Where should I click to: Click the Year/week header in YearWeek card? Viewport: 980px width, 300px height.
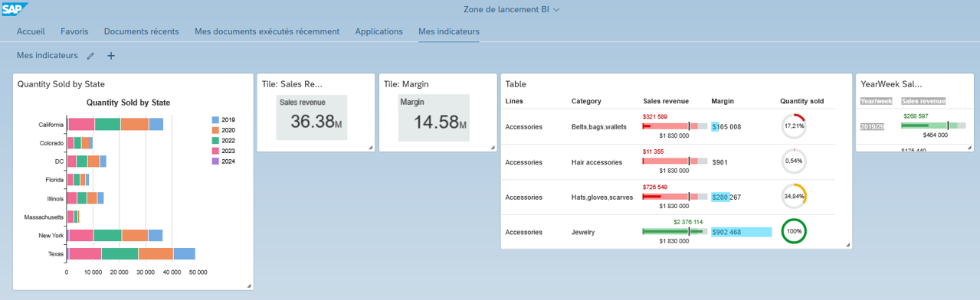pyautogui.click(x=877, y=101)
